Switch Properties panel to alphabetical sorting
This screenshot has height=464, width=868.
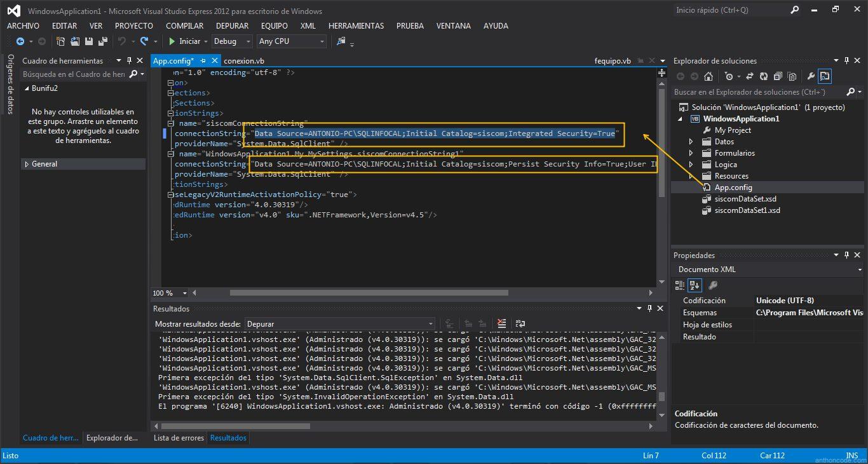(x=695, y=285)
